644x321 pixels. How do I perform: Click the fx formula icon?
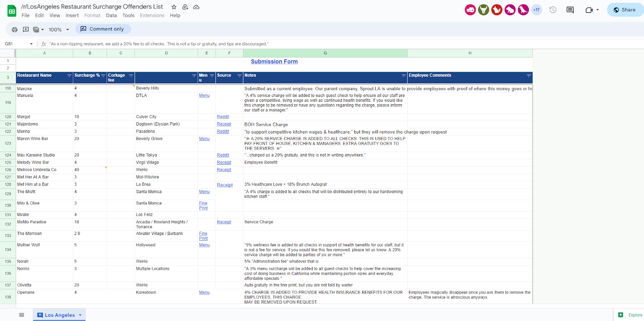point(44,44)
